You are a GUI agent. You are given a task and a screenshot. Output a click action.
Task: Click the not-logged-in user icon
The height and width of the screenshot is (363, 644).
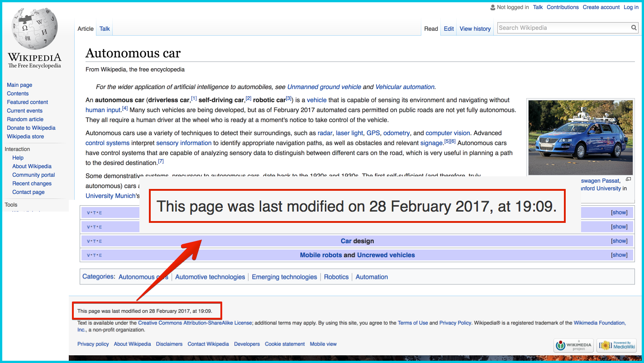(x=493, y=7)
